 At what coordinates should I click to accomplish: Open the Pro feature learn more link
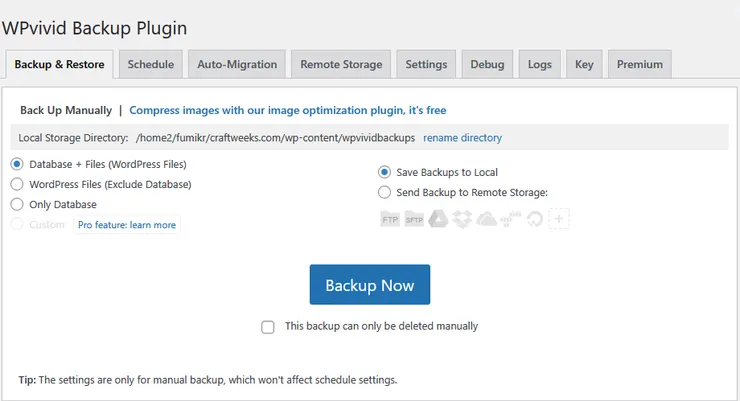click(127, 225)
